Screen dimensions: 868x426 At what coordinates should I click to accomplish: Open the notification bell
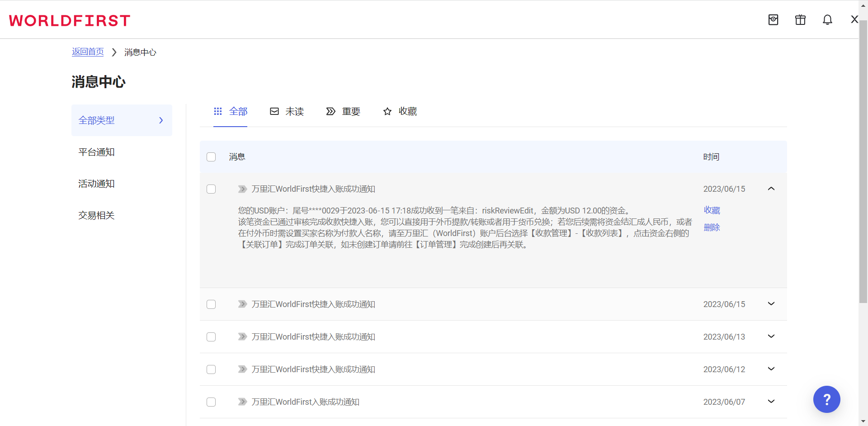click(827, 20)
